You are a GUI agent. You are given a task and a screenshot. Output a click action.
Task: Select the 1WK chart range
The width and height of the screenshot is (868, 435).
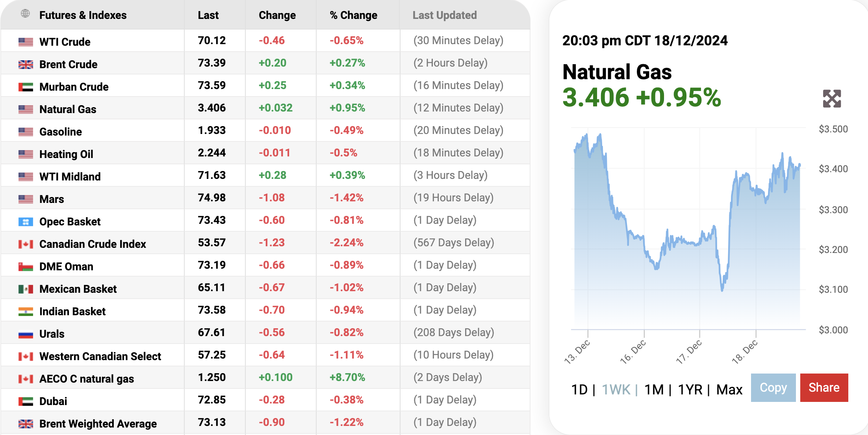(x=616, y=390)
